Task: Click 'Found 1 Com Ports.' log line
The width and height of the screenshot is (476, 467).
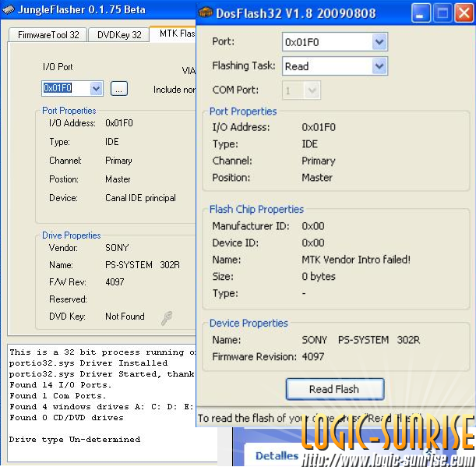Action: (x=58, y=395)
